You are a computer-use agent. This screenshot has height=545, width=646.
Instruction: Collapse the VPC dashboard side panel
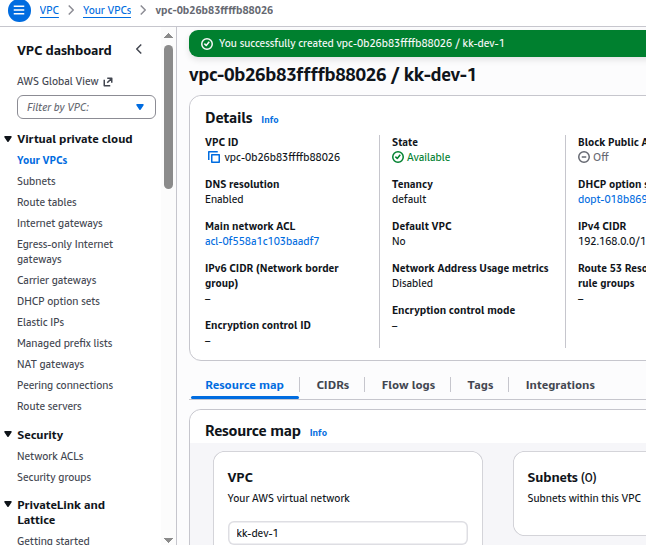(139, 50)
